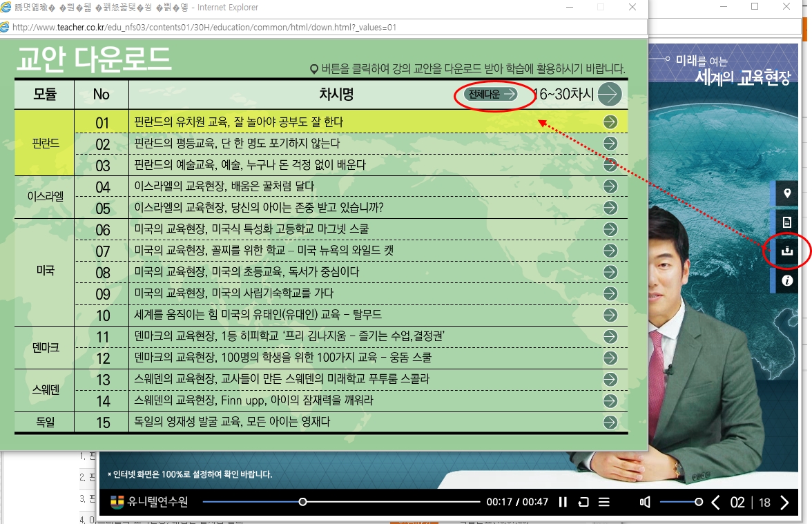
Task: Click the 차시명 column header
Action: tap(336, 94)
